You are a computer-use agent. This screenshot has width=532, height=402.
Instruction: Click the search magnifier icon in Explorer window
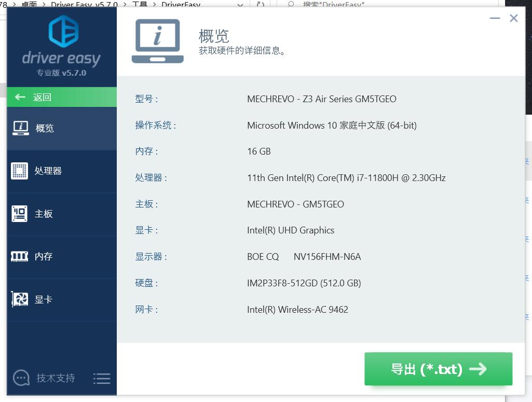[x=291, y=4]
